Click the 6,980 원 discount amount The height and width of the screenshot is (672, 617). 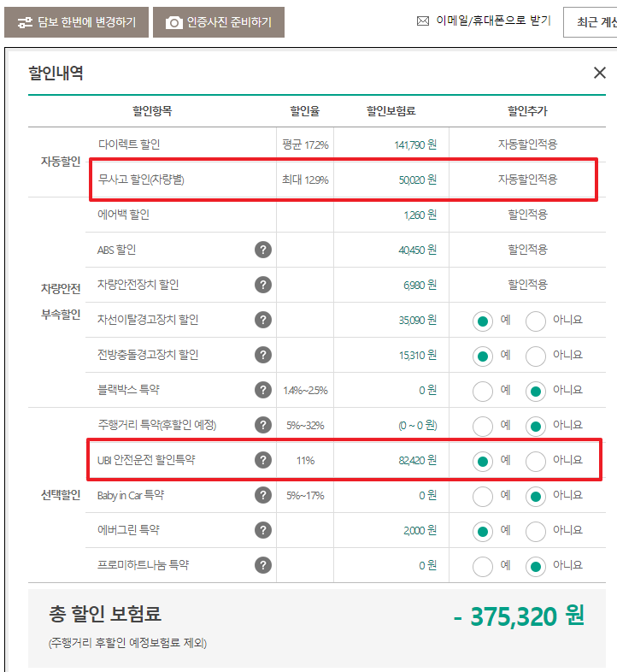point(420,285)
